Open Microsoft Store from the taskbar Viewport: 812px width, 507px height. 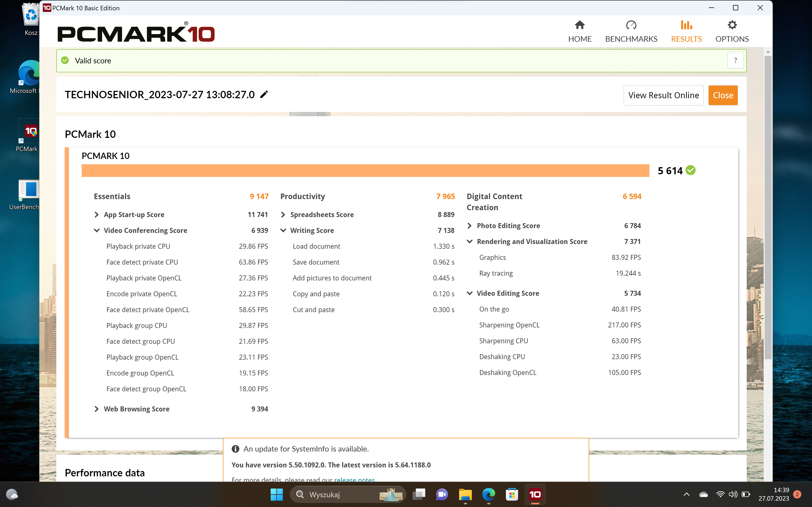click(512, 494)
